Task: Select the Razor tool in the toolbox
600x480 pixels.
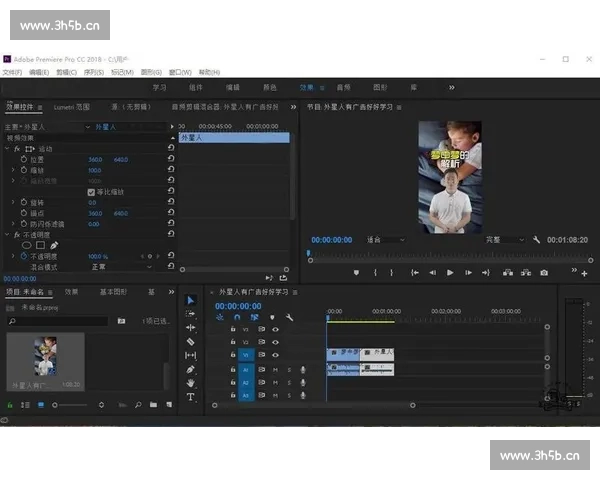Action: [x=191, y=341]
